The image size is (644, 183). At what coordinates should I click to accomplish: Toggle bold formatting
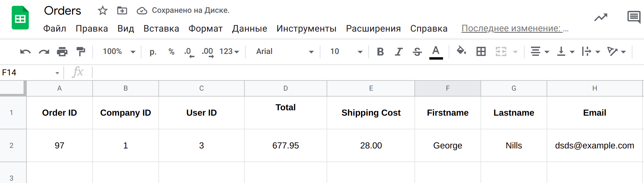(380, 52)
